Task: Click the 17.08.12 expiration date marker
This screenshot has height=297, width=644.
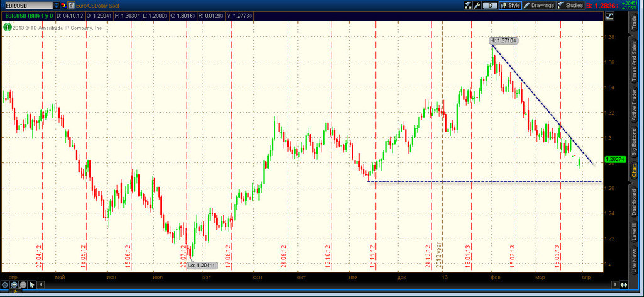Action: (x=228, y=256)
